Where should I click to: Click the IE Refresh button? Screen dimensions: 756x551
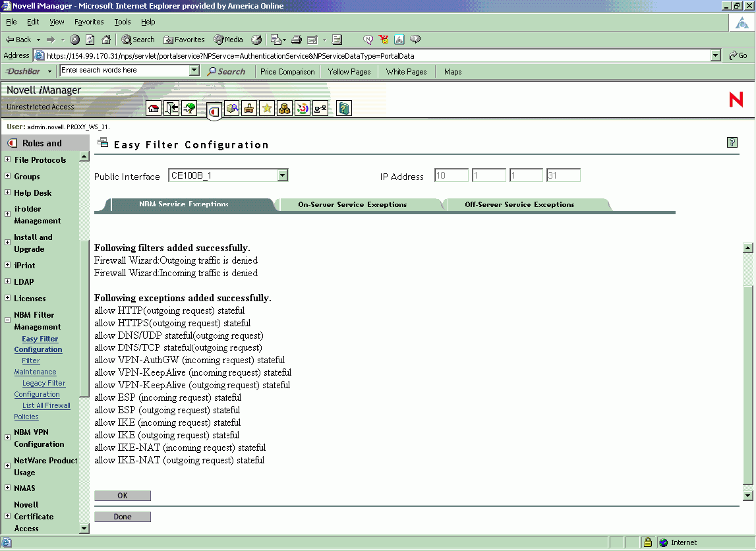(90, 40)
